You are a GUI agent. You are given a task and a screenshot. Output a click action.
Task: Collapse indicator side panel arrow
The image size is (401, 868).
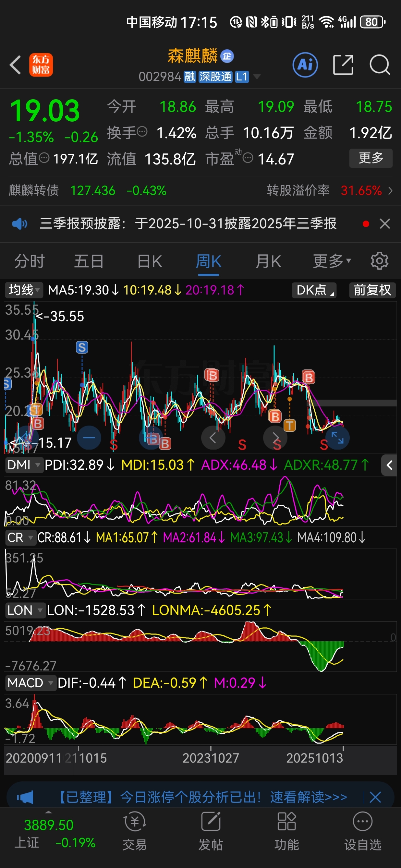390,465
